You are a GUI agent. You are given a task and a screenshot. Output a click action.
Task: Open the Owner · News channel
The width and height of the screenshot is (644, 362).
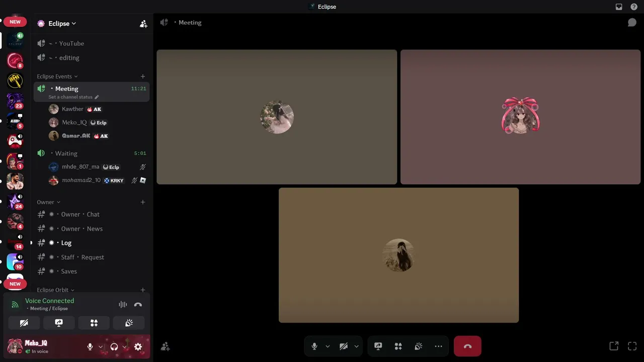click(x=92, y=229)
